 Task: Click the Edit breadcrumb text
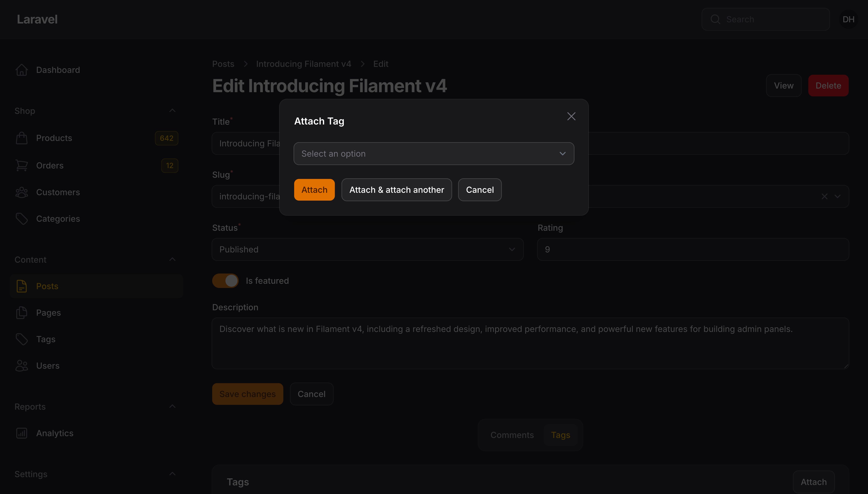[381, 64]
